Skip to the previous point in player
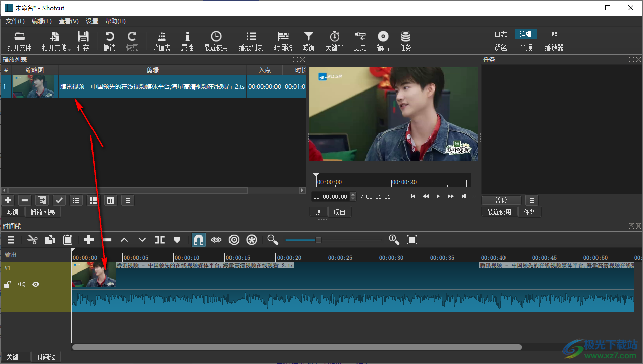The height and width of the screenshot is (364, 643). click(x=413, y=196)
